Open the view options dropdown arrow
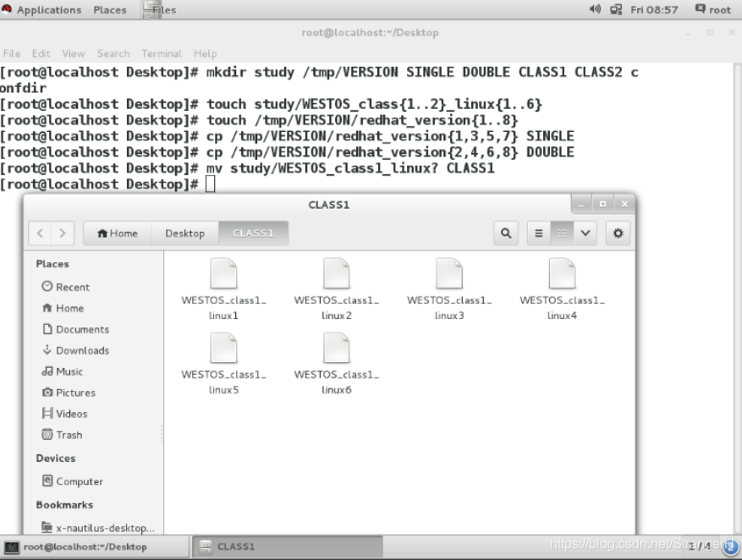This screenshot has height=560, width=742. 585,233
